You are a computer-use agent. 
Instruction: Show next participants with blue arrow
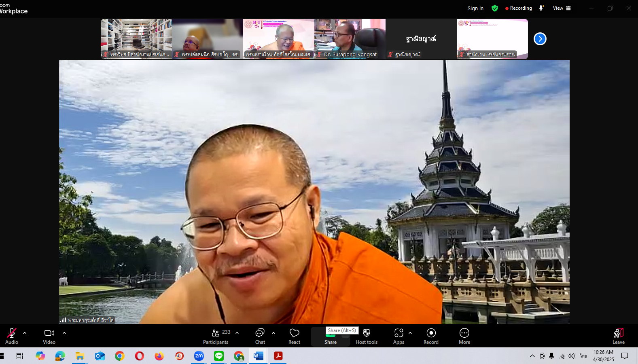(x=540, y=39)
